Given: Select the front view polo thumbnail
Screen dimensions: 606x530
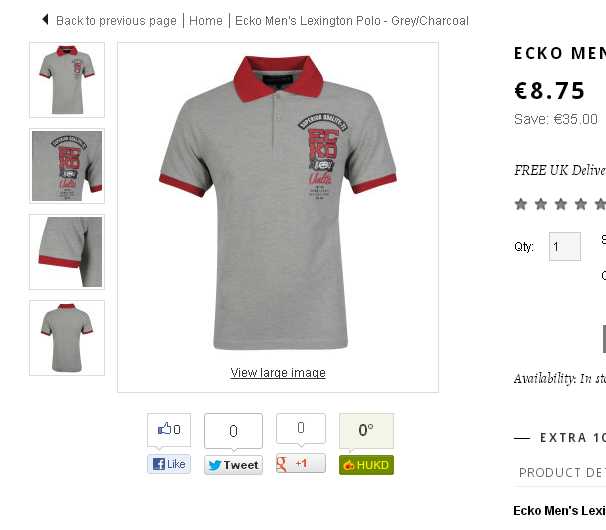Looking at the screenshot, I should tap(67, 80).
